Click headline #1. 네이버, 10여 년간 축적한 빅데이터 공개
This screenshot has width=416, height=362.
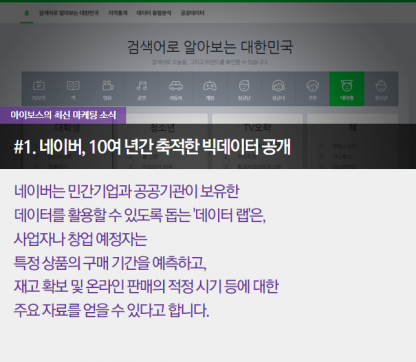click(x=152, y=147)
